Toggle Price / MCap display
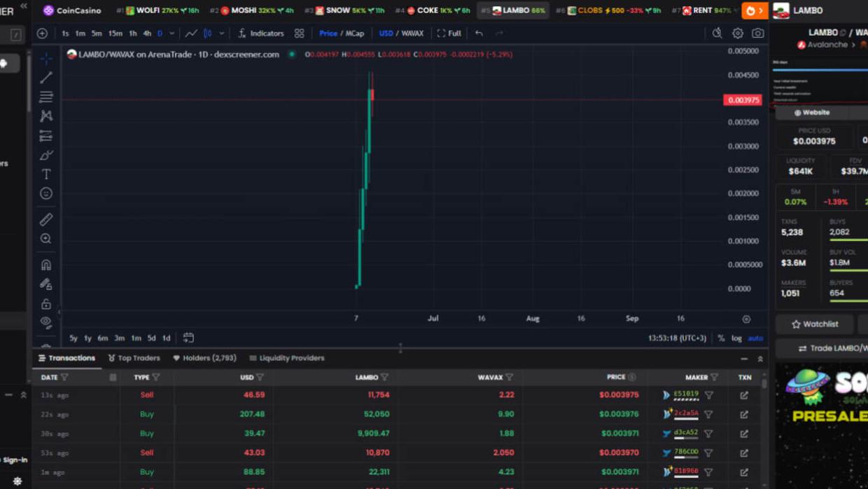Image resolution: width=868 pixels, height=489 pixels. click(342, 34)
